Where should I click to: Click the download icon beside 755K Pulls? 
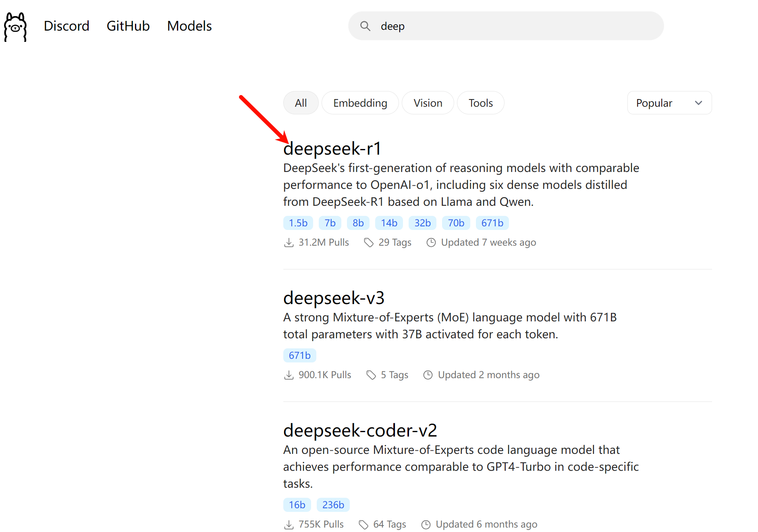click(x=289, y=524)
